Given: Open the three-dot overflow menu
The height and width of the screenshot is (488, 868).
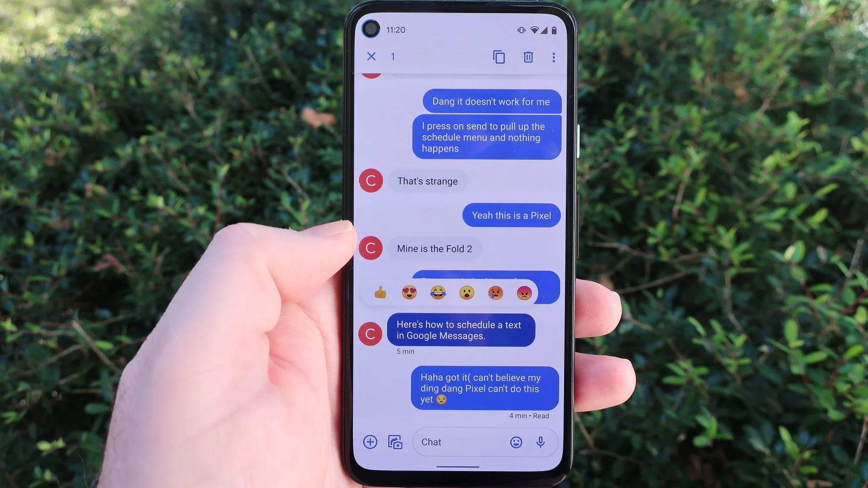Looking at the screenshot, I should click(x=553, y=57).
